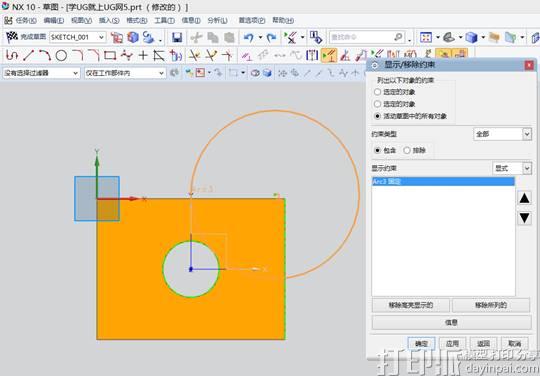Open the 约束类型 全部 dropdown
Image resolution: width=540 pixels, height=376 pixels.
[527, 134]
